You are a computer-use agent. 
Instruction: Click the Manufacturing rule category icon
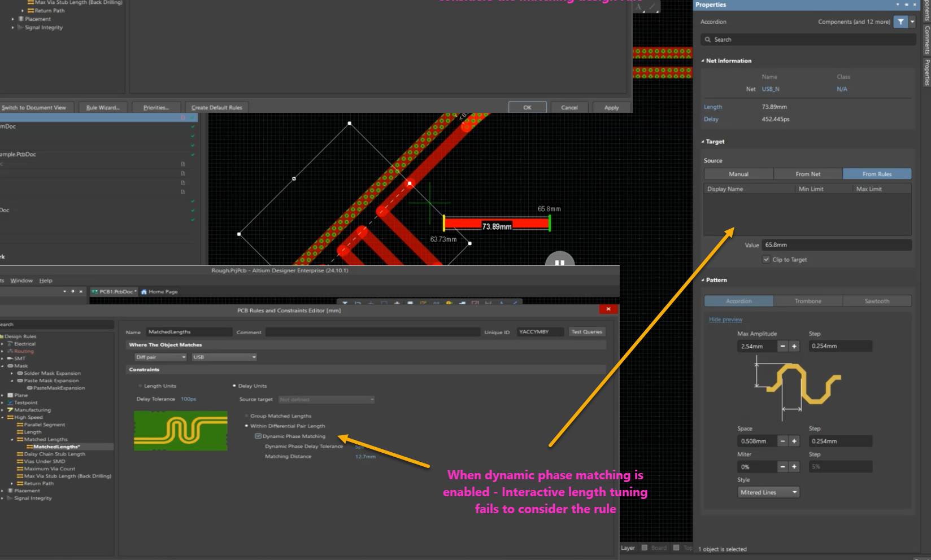click(10, 410)
